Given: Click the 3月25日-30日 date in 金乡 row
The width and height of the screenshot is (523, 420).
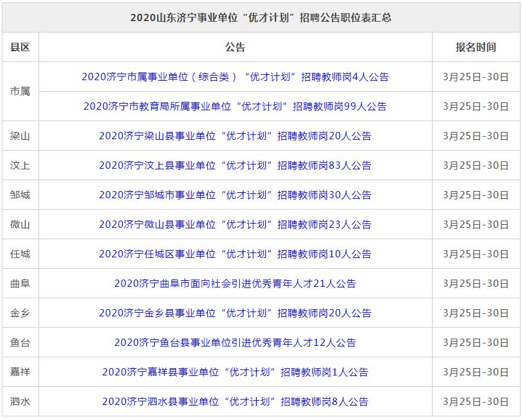Looking at the screenshot, I should pos(476,313).
